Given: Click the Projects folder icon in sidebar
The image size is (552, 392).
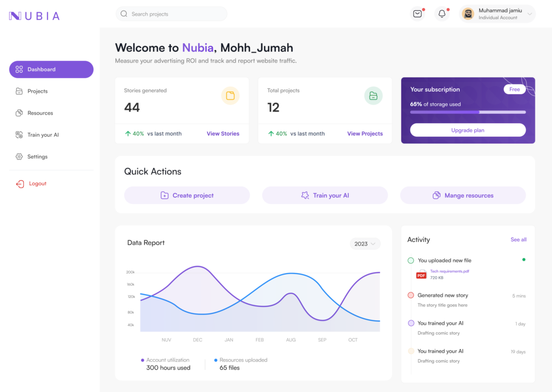Looking at the screenshot, I should (x=19, y=91).
